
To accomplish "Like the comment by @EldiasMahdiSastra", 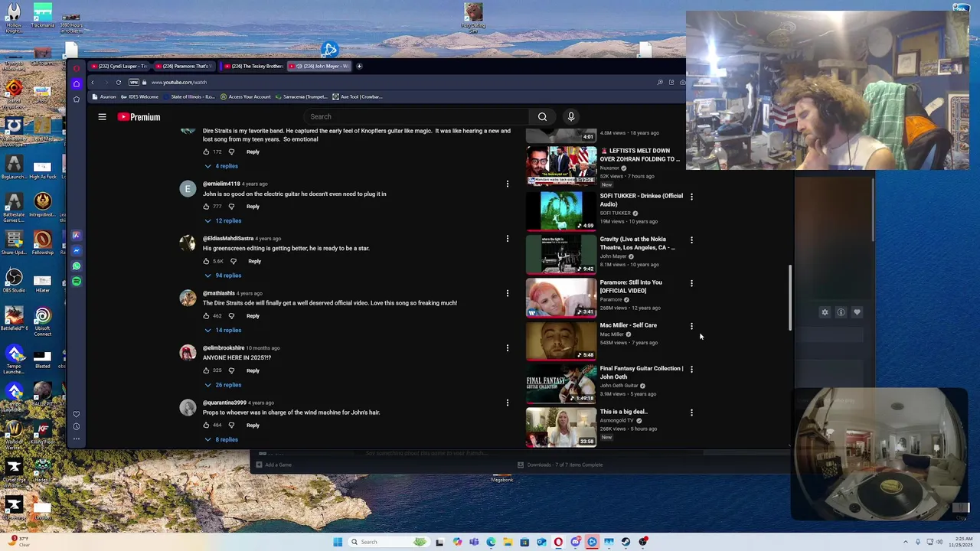I will point(206,261).
